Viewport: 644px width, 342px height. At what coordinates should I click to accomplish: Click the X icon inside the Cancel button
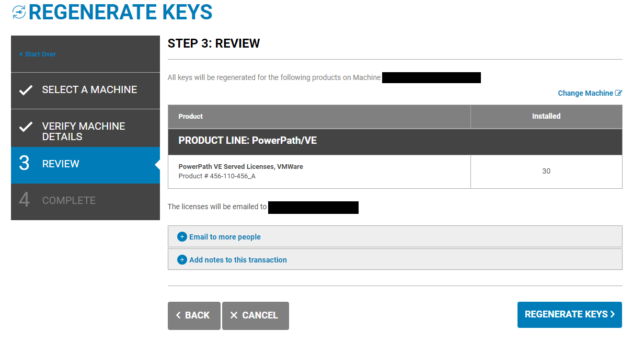click(234, 315)
